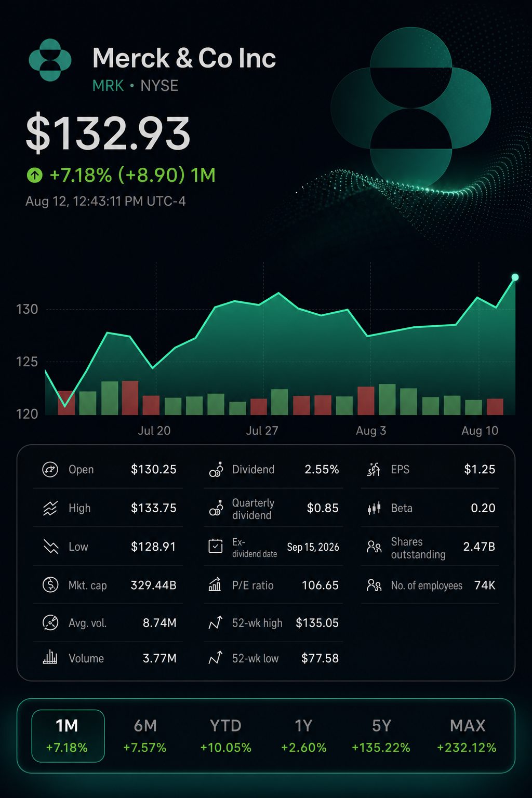Click the Avg. vol. dial icon

[x=50, y=622]
